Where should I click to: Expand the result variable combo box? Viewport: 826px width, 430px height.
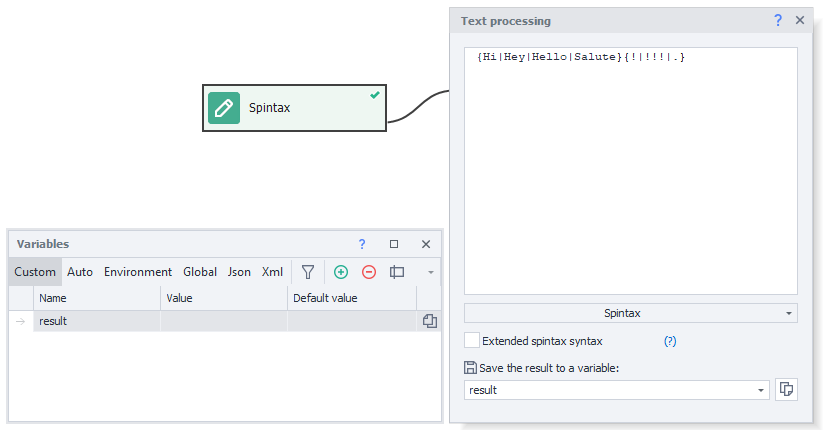(x=761, y=390)
